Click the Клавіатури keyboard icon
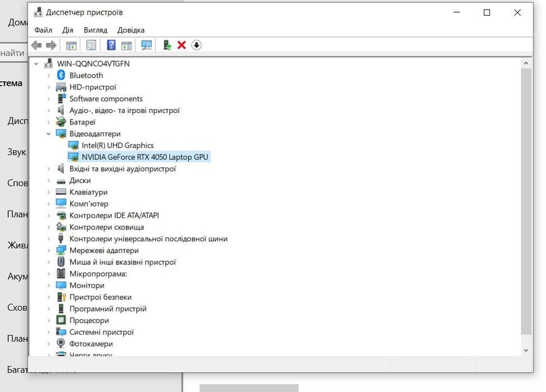Screen dimensions: 546x392 pos(61,192)
